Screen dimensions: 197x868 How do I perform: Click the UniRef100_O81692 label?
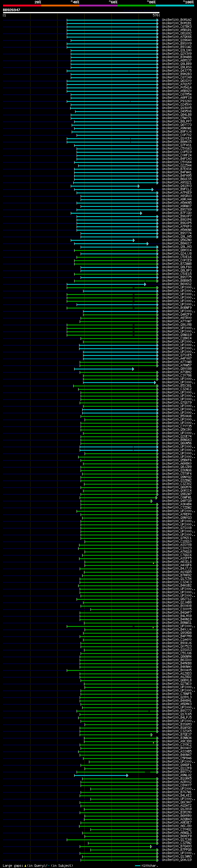pos(177,33)
